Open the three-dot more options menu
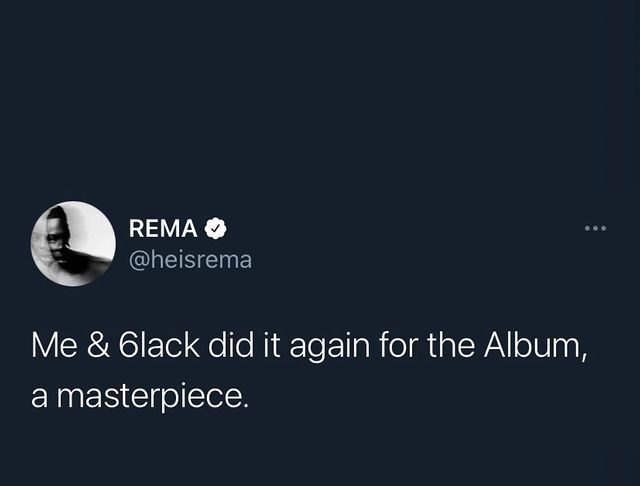 pos(596,230)
